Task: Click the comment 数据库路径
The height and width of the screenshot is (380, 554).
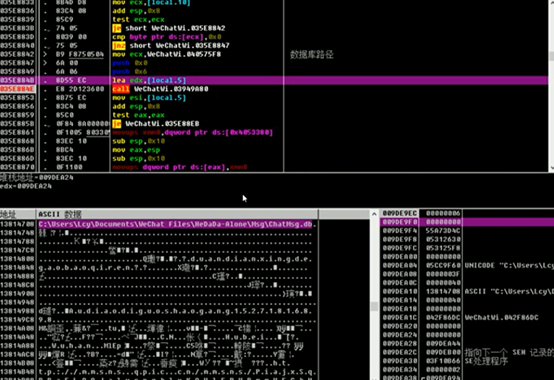Action: click(312, 54)
